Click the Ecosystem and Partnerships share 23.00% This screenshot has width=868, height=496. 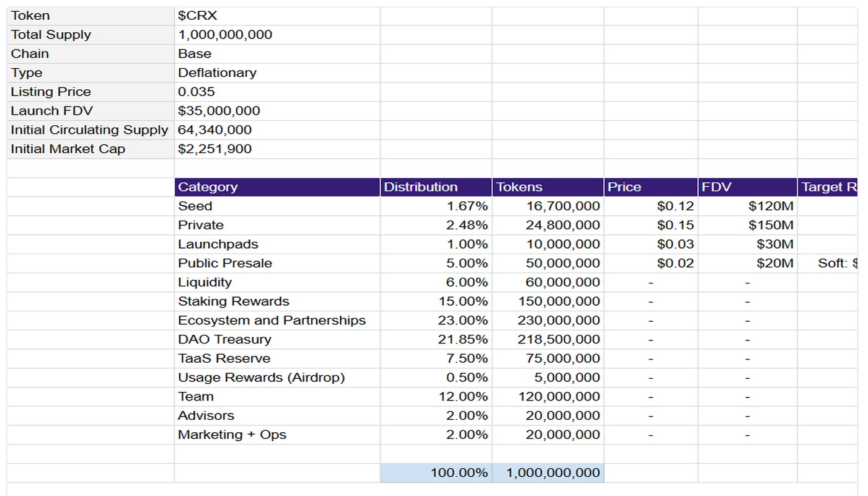(x=436, y=321)
